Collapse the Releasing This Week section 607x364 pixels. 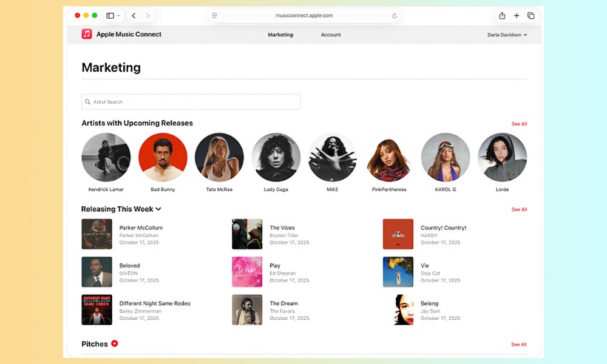pyautogui.click(x=158, y=209)
